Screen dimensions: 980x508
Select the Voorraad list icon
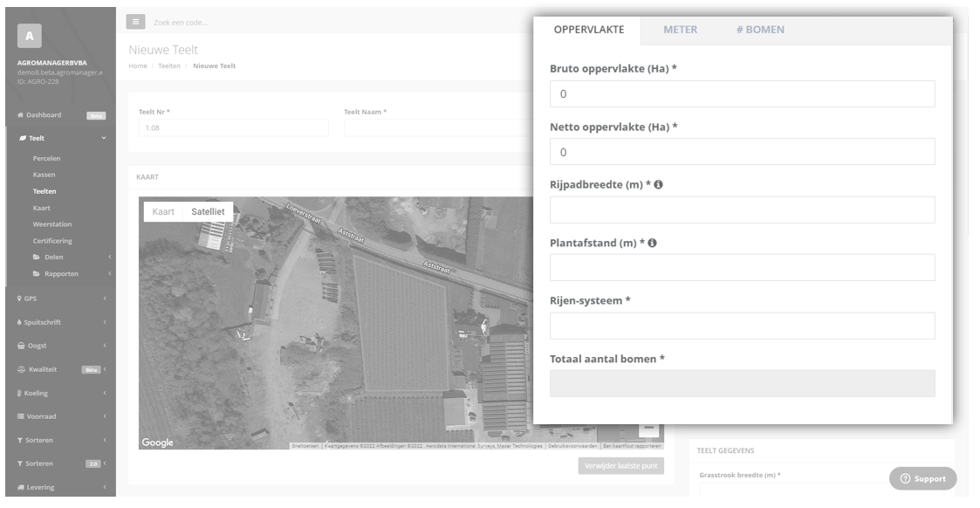[x=21, y=416]
